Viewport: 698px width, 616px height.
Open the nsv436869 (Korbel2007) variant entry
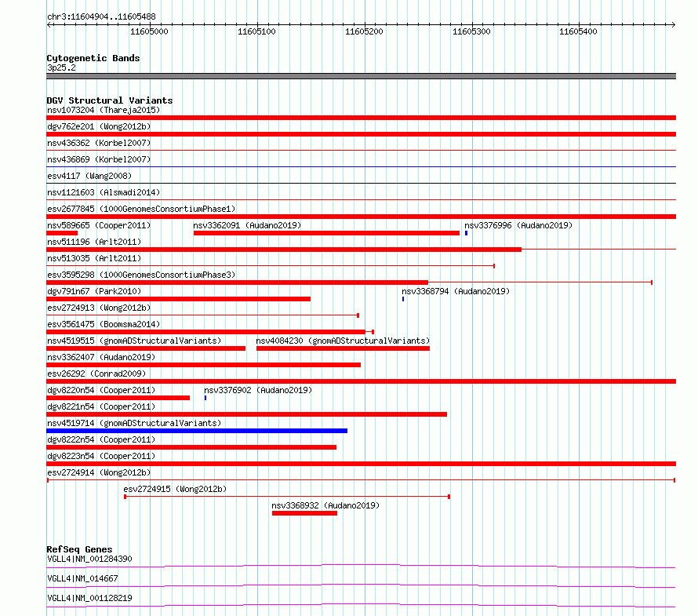pyautogui.click(x=99, y=159)
